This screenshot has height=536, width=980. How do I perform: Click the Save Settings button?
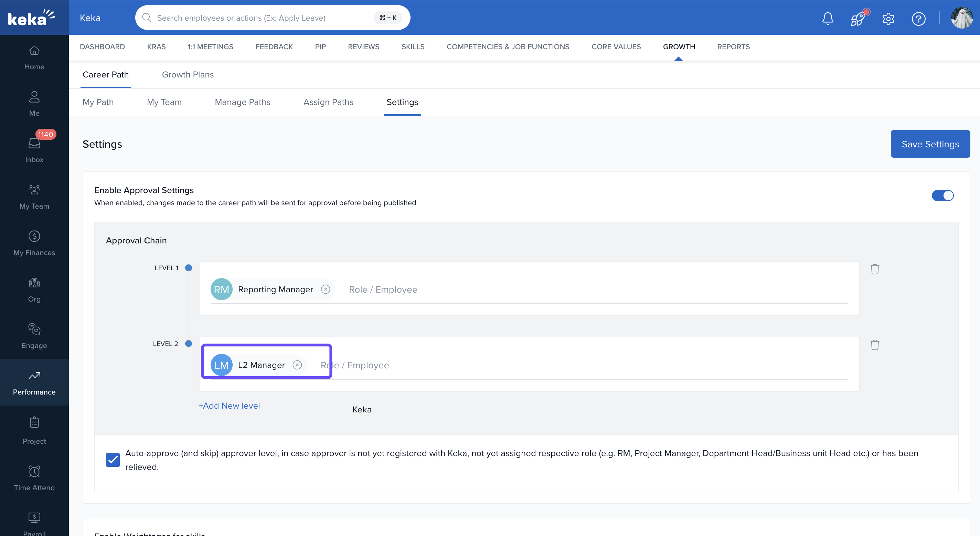pyautogui.click(x=930, y=144)
